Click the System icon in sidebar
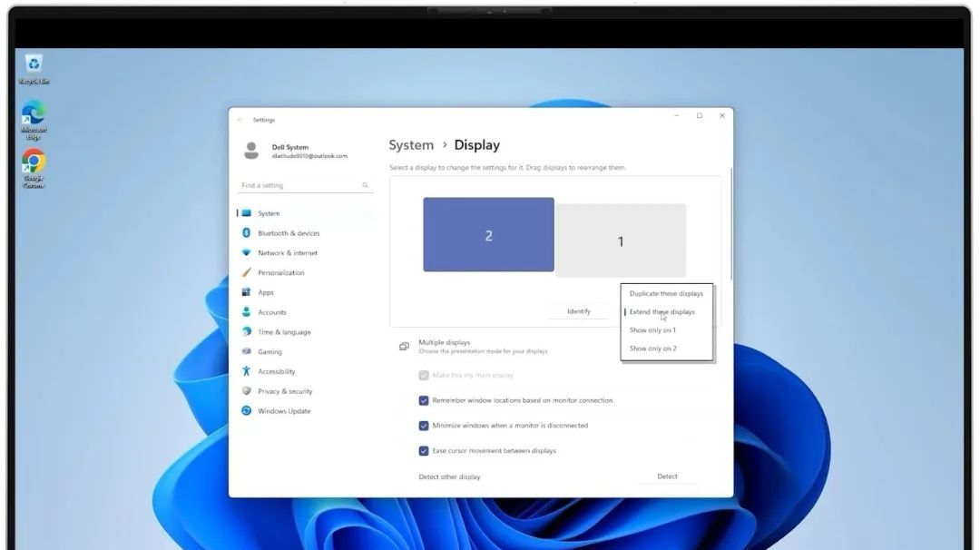 click(246, 213)
